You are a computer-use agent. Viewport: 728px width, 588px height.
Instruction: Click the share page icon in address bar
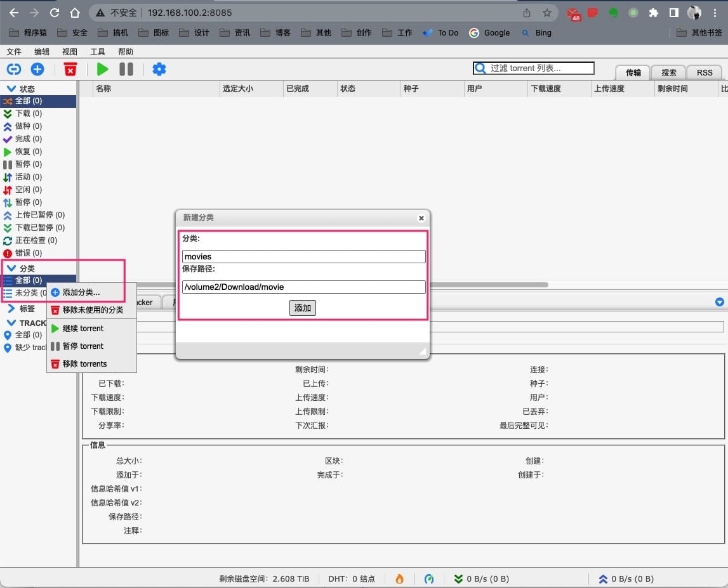point(527,13)
